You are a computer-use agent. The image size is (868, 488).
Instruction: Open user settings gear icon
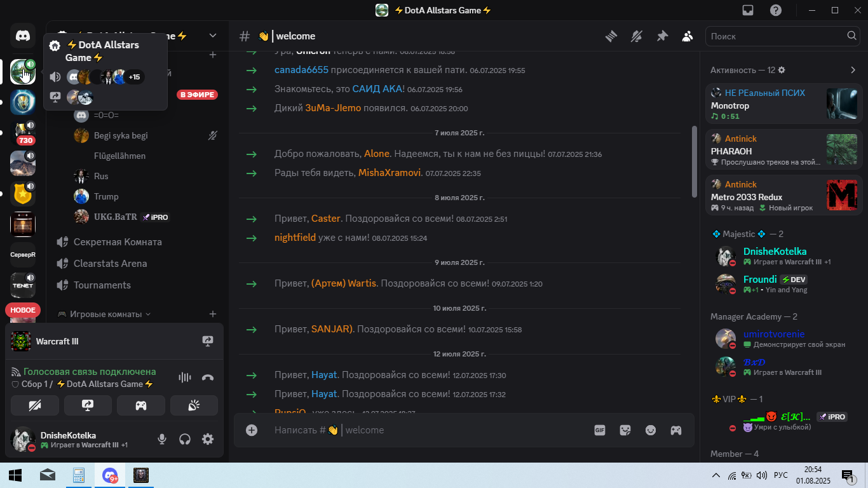pos(208,439)
